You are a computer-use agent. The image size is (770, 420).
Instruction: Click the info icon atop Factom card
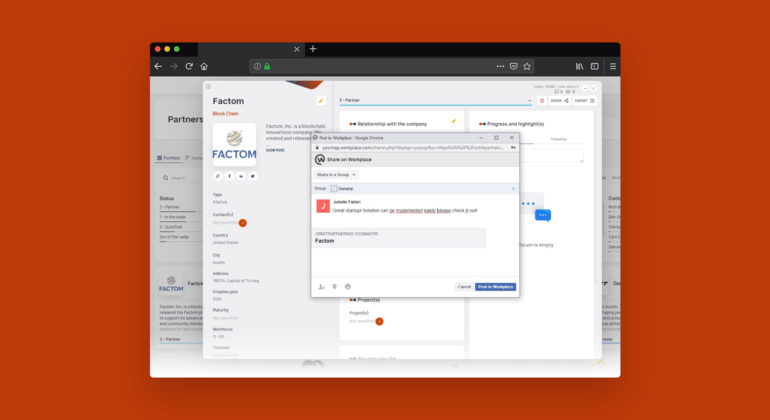pyautogui.click(x=209, y=86)
